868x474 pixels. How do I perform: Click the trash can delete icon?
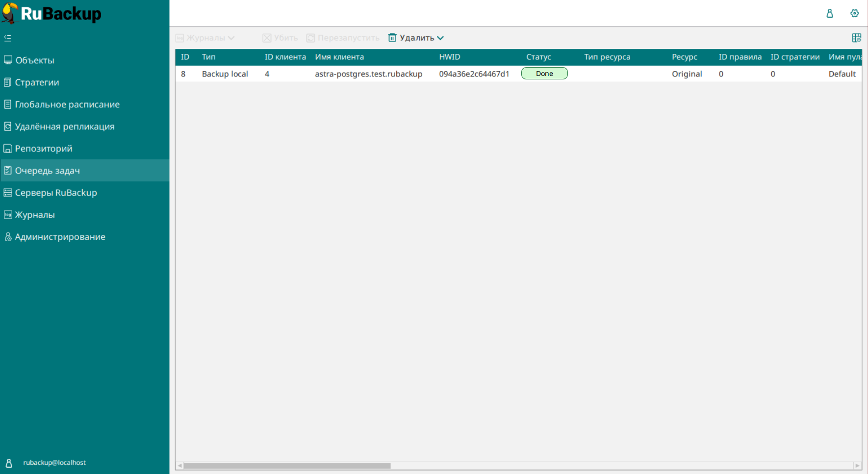coord(392,38)
